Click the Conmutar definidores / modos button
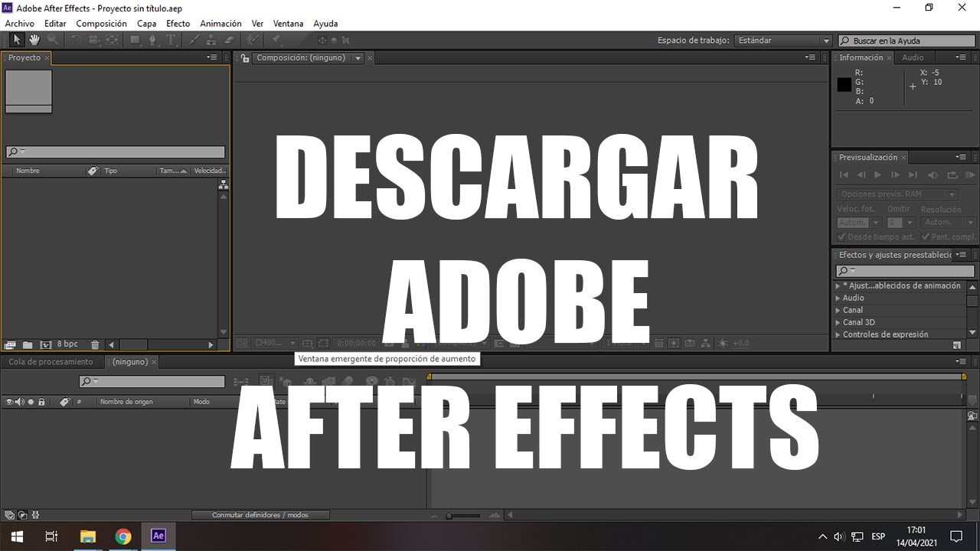The width and height of the screenshot is (980, 551). [x=260, y=514]
